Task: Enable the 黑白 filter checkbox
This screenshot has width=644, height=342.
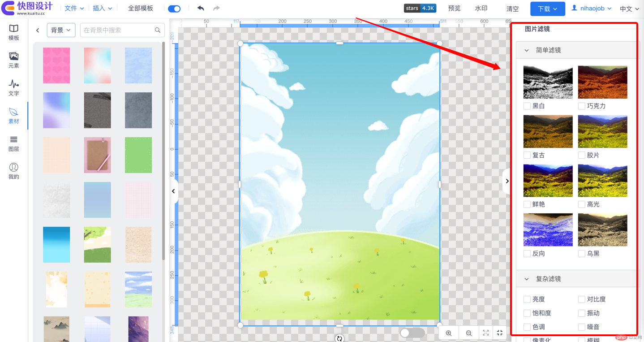Action: (527, 106)
